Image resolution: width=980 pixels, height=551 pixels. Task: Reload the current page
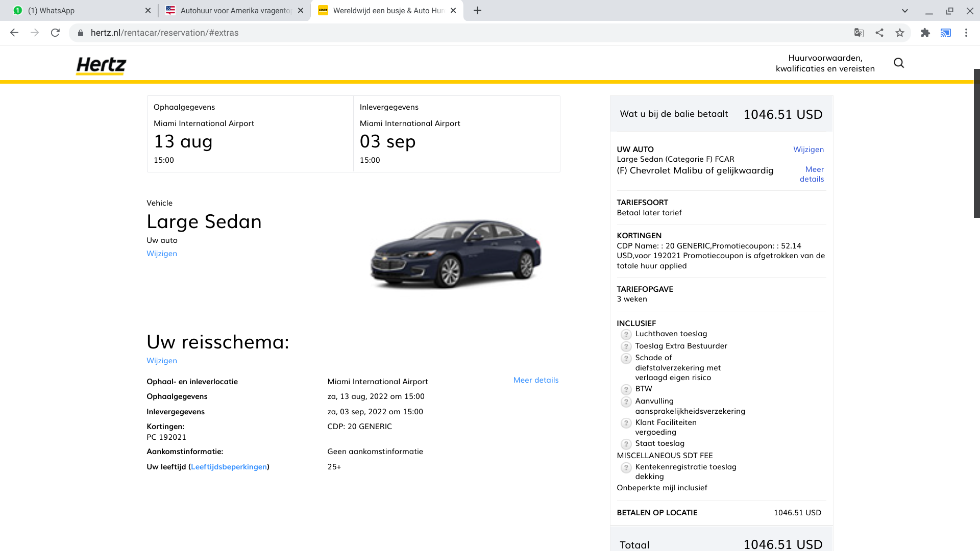pyautogui.click(x=55, y=33)
